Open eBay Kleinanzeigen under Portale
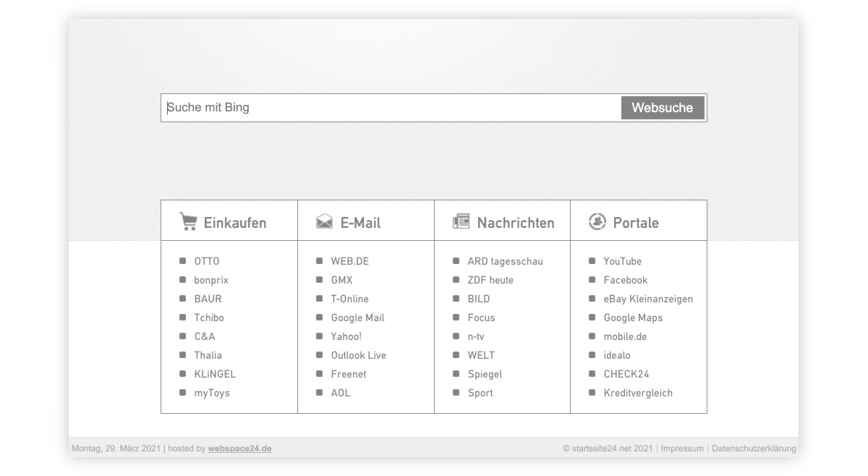The image size is (868, 476). tap(649, 299)
